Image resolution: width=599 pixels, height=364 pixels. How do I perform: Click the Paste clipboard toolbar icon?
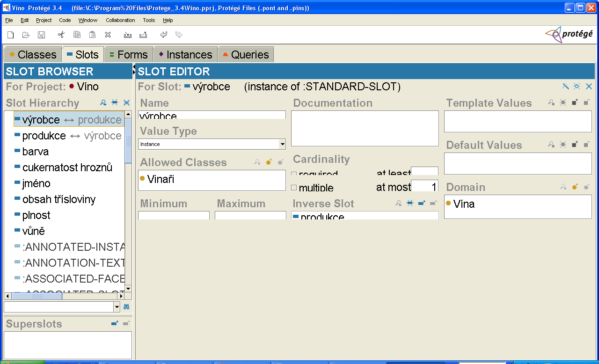pyautogui.click(x=93, y=35)
